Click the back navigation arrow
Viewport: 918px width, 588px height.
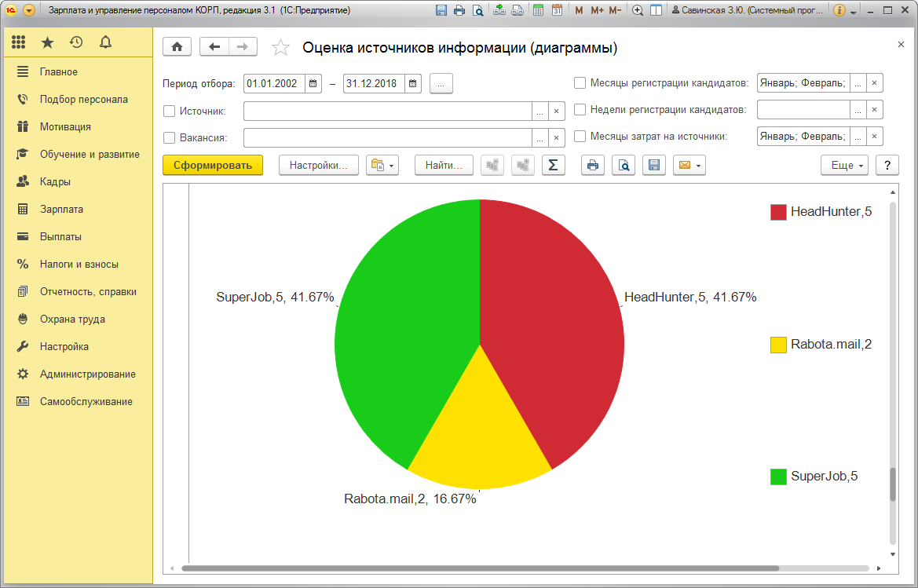(214, 47)
